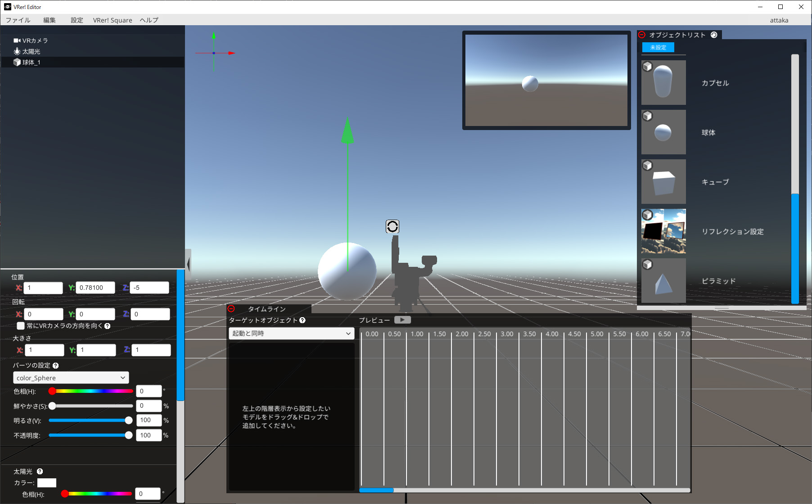Click the 2.00 marker on timeline
The image size is (812, 504).
coord(462,334)
